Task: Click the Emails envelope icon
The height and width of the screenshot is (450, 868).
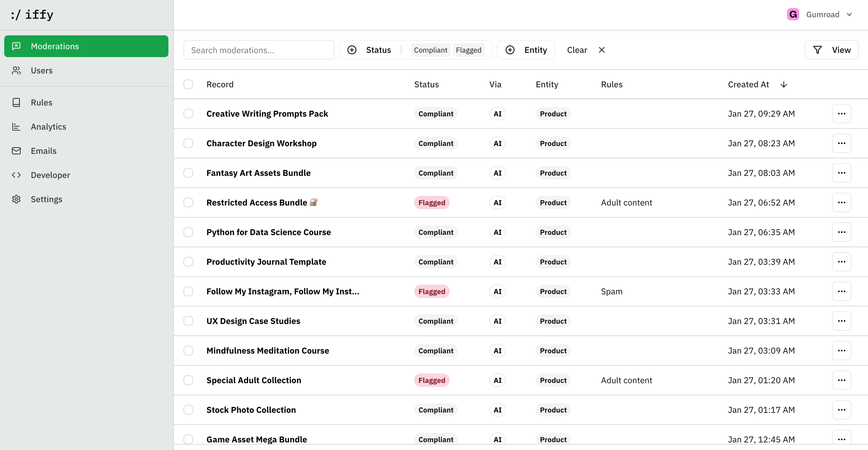Action: (17, 151)
